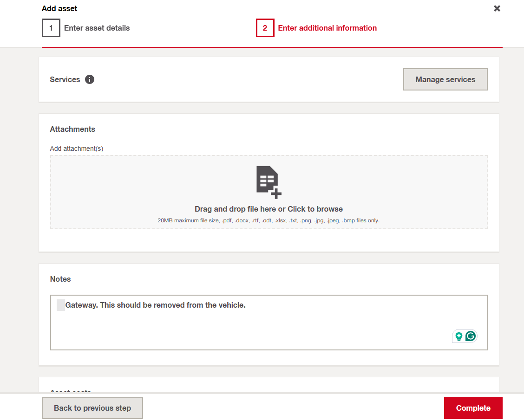Viewport: 524px width, 420px height.
Task: Select the step 1 number box
Action: 51,28
